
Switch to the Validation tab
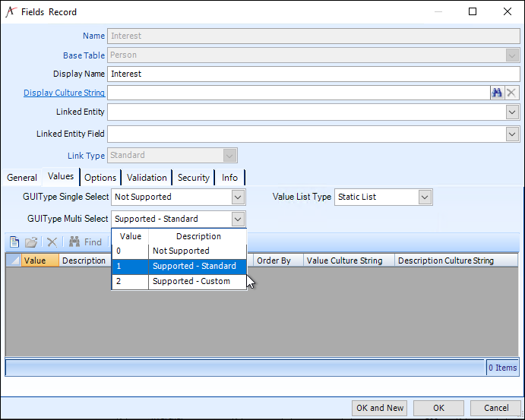pos(147,178)
